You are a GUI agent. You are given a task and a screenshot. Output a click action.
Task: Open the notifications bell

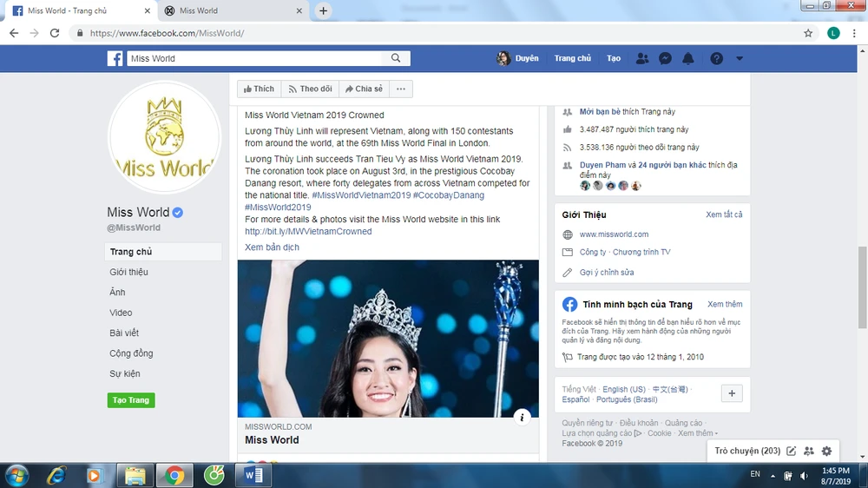(688, 58)
